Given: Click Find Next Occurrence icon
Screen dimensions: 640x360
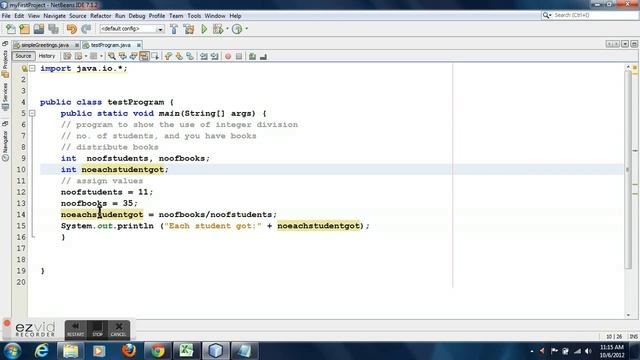Looking at the screenshot, I should 133,56.
